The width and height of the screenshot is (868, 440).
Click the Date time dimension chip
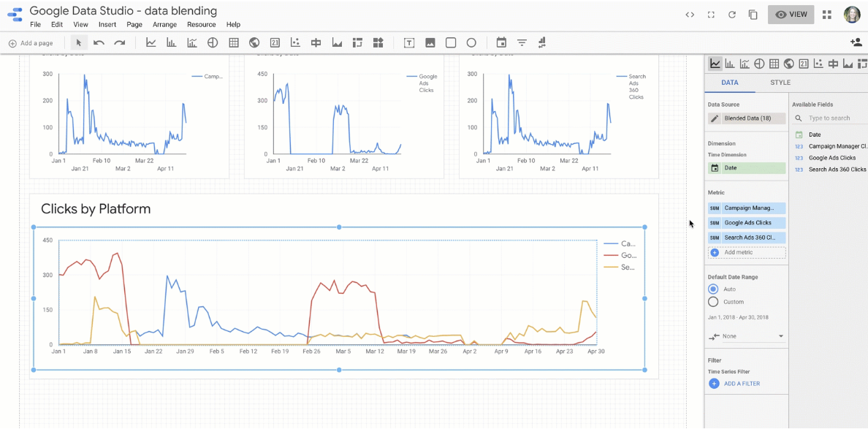coord(746,167)
